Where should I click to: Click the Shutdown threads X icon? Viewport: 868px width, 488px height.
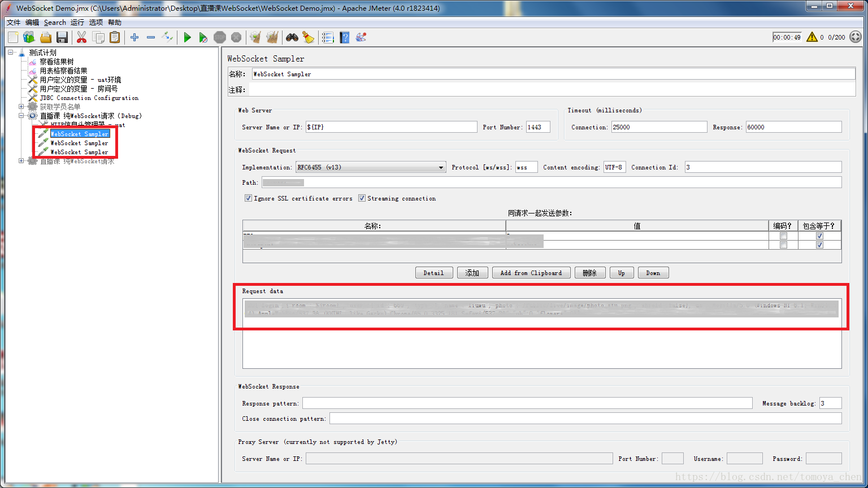(236, 37)
